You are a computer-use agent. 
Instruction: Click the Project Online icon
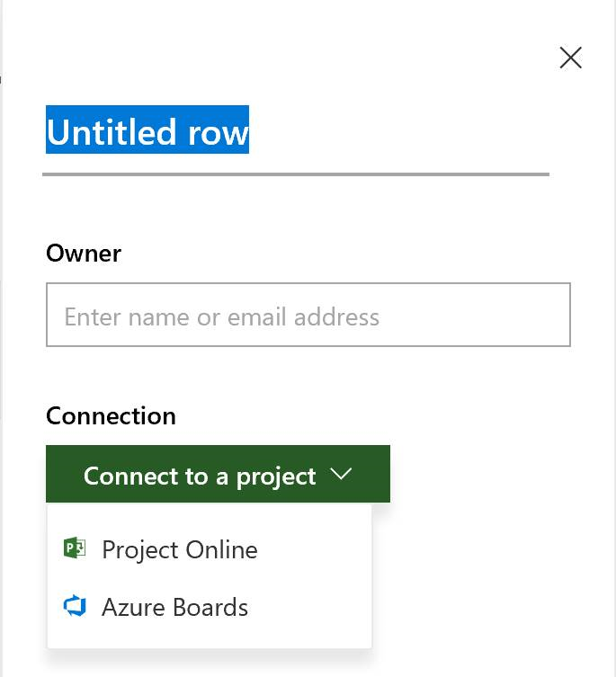point(75,548)
